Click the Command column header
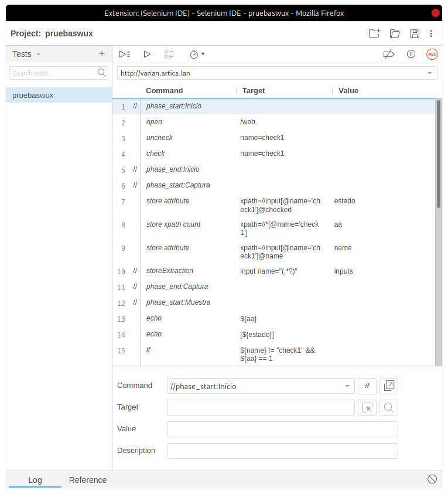448x494 pixels. pyautogui.click(x=165, y=91)
